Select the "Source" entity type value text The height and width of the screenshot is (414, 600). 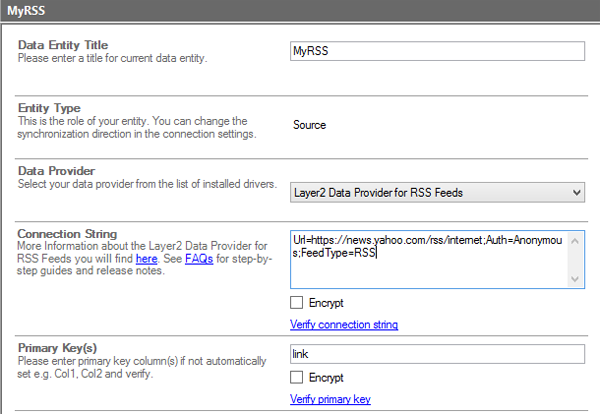[x=309, y=125]
